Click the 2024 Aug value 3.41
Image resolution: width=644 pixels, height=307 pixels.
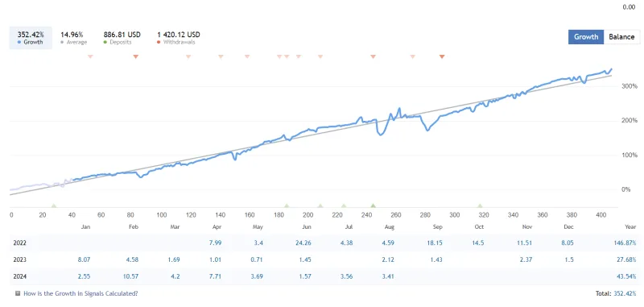pyautogui.click(x=388, y=276)
